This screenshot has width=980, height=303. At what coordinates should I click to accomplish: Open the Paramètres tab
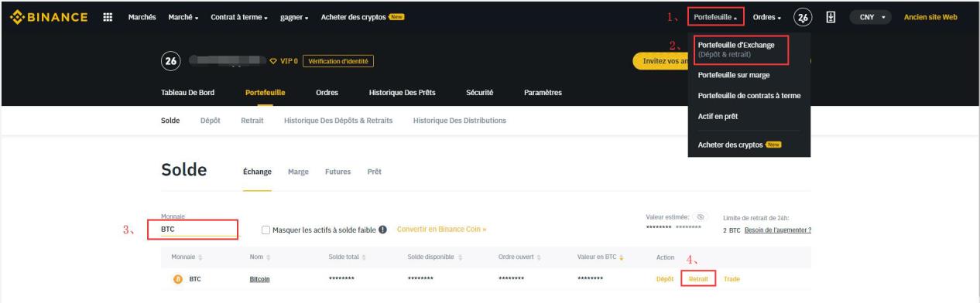(x=543, y=93)
